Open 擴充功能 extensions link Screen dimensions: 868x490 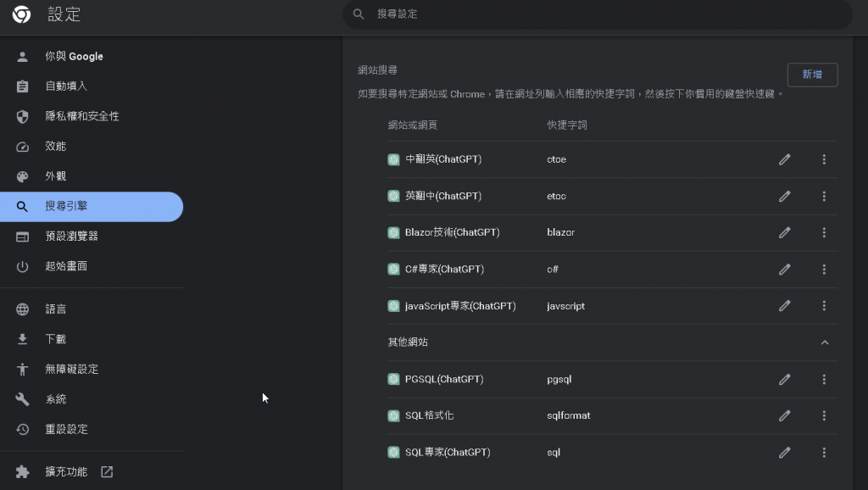point(92,471)
